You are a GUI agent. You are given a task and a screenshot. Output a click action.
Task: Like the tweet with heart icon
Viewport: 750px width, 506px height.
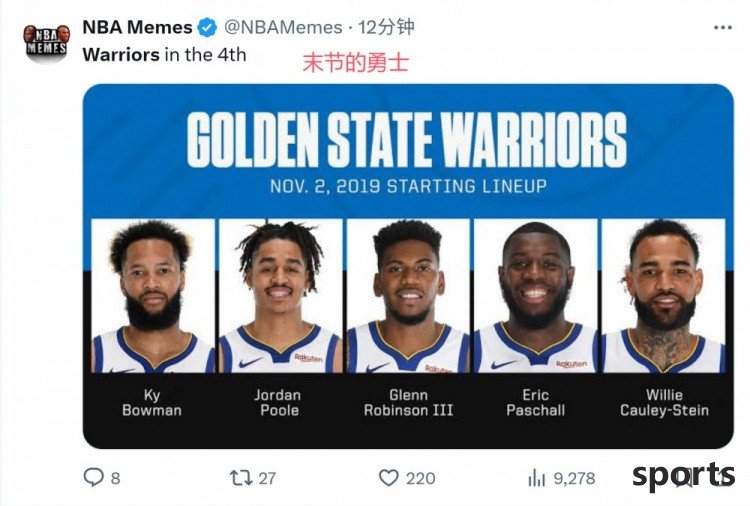pos(388,478)
